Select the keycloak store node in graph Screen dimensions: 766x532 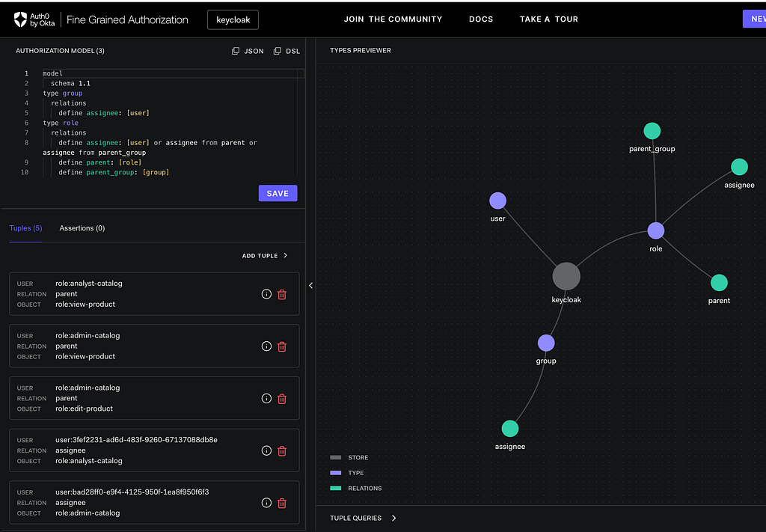(x=566, y=277)
